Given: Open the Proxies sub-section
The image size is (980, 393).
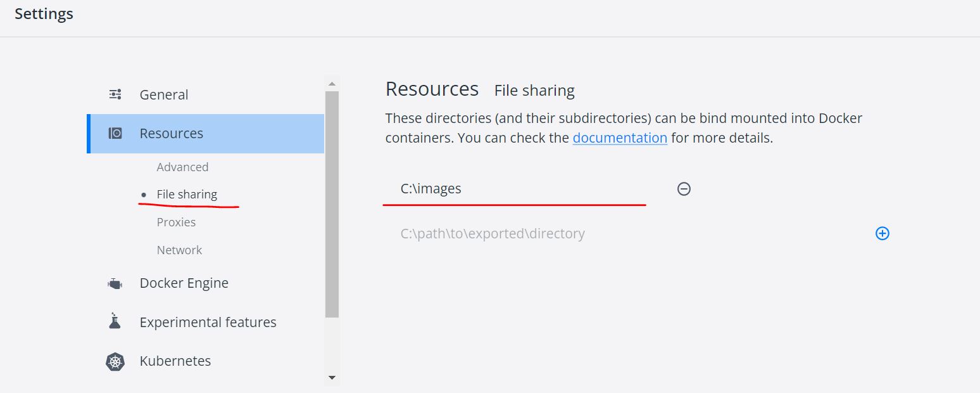Looking at the screenshot, I should pos(176,222).
